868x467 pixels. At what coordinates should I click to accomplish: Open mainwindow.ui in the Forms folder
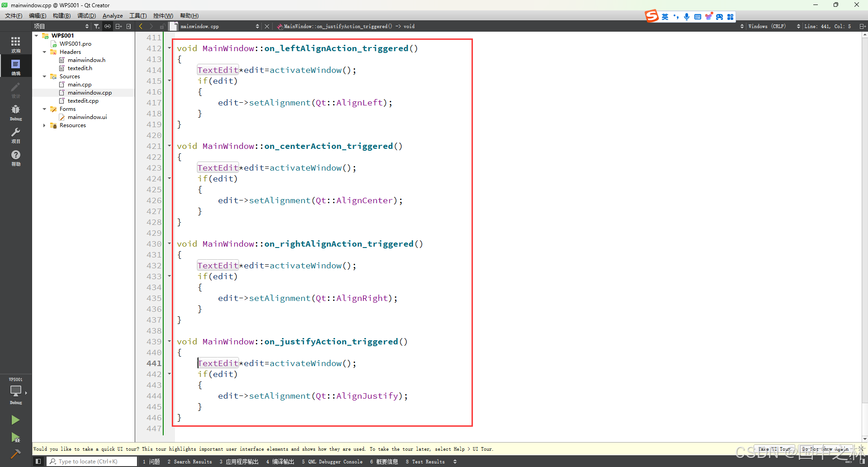tap(87, 117)
